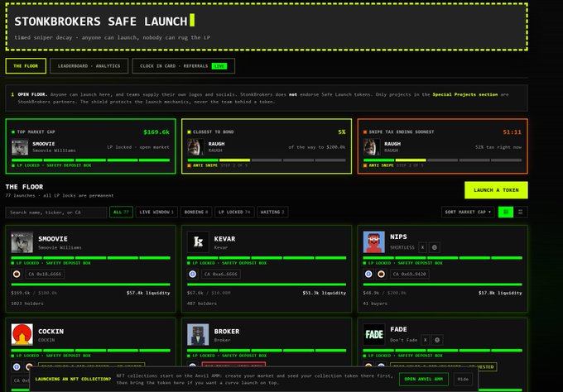Open the NIPS token logo
The width and height of the screenshot is (563, 392).
point(373,242)
